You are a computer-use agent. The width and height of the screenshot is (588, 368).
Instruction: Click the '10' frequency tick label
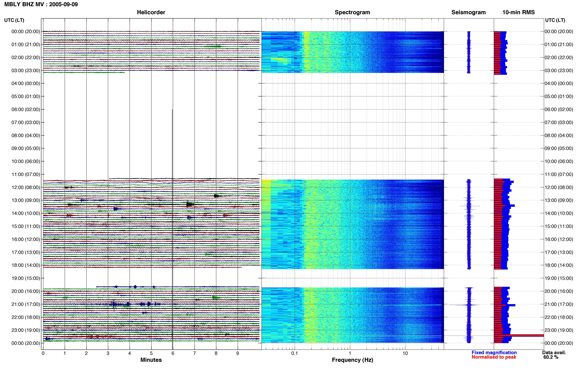pyautogui.click(x=405, y=353)
